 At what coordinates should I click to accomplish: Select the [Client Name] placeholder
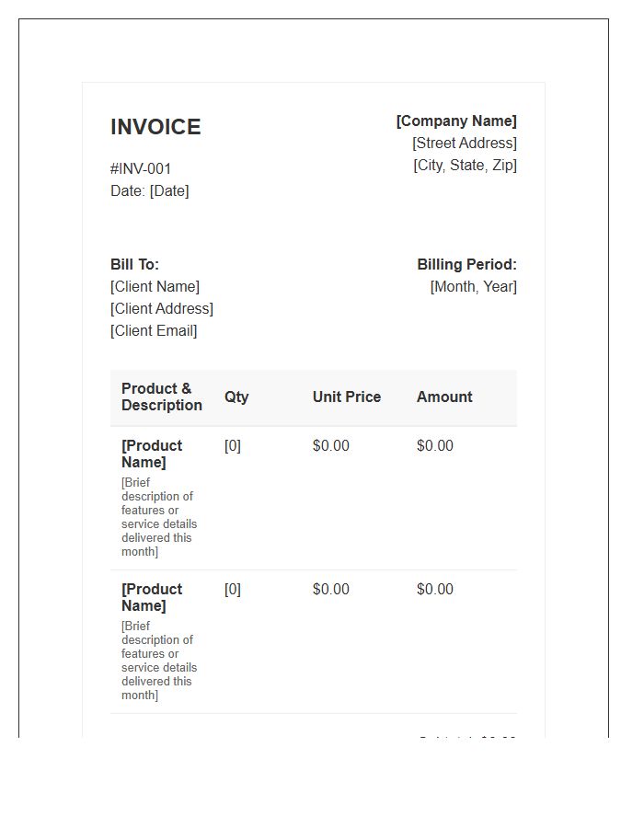coord(155,287)
